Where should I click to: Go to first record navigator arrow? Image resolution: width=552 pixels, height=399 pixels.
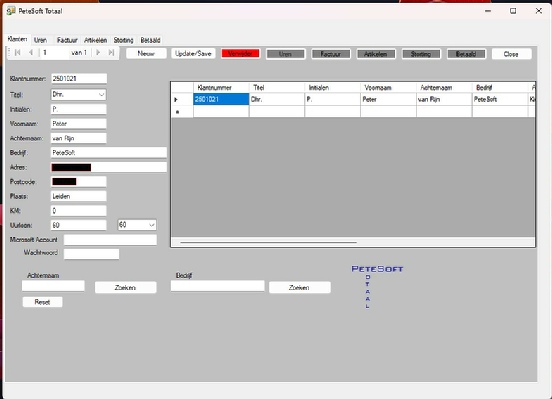click(18, 53)
